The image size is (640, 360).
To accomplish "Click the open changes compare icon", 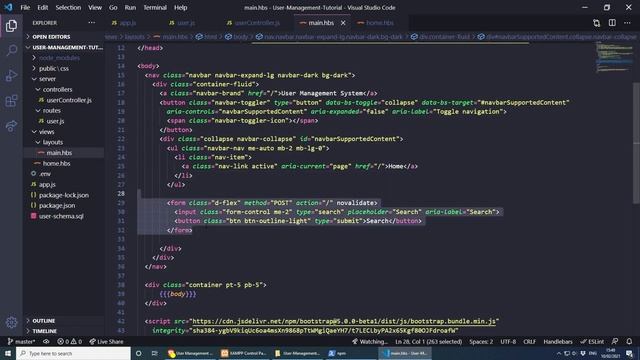I will tap(596, 23).
